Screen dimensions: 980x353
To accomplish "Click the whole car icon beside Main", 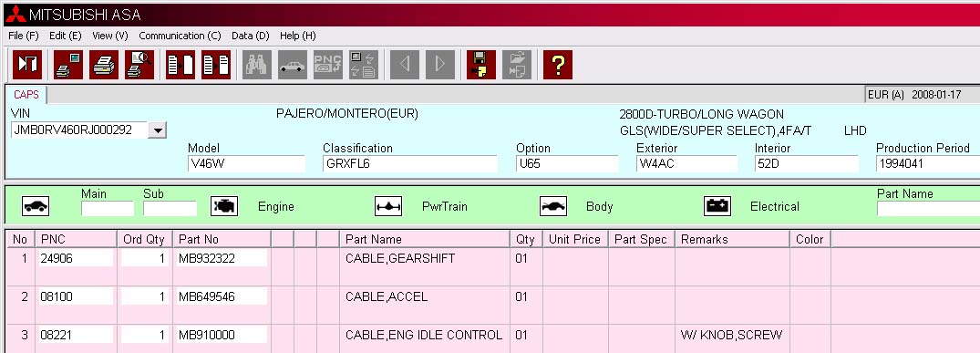I will click(36, 206).
